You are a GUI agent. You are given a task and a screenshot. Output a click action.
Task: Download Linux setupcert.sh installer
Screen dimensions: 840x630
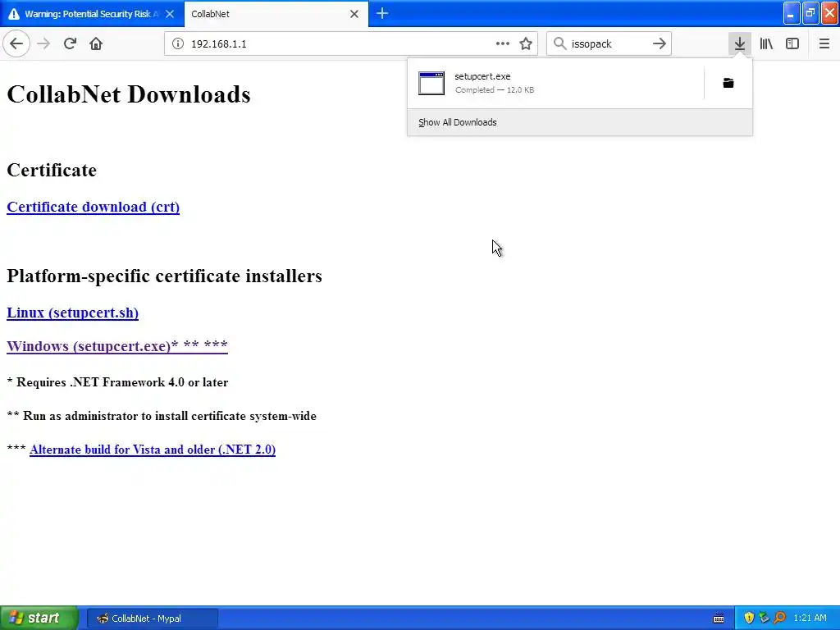[72, 313]
